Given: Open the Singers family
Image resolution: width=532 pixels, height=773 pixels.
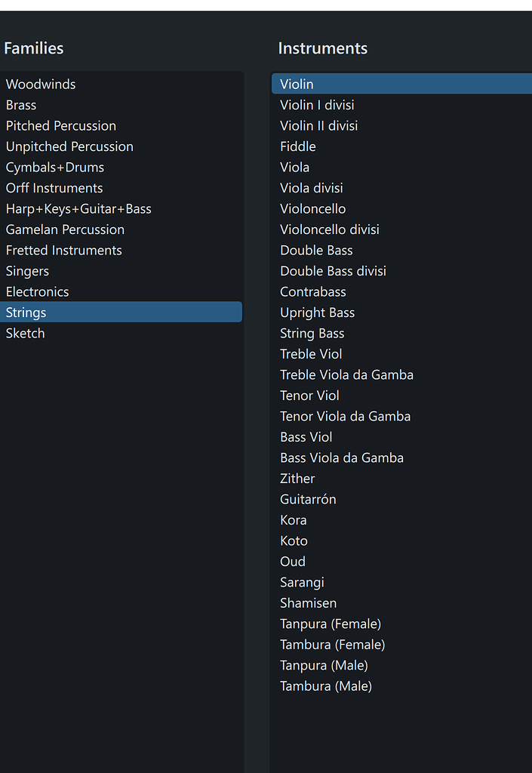Looking at the screenshot, I should point(27,271).
